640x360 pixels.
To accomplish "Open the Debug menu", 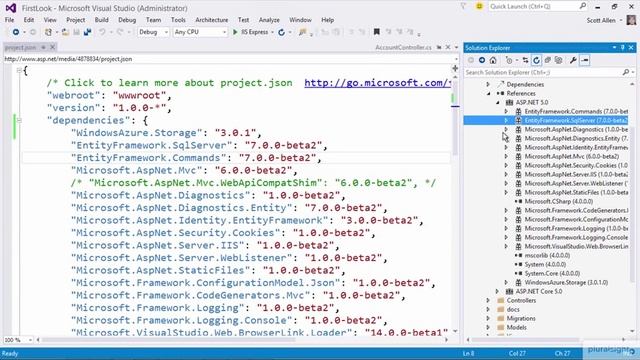I will pos(127,20).
